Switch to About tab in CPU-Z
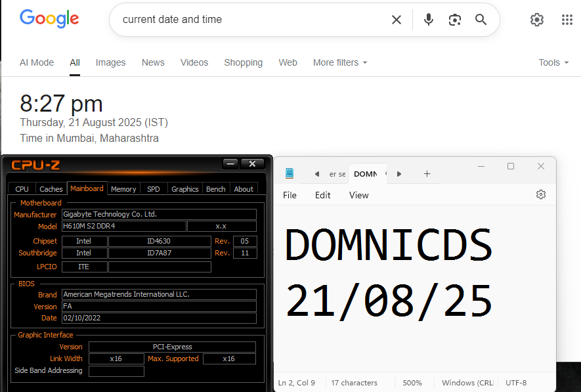The height and width of the screenshot is (392, 581). 244,189
